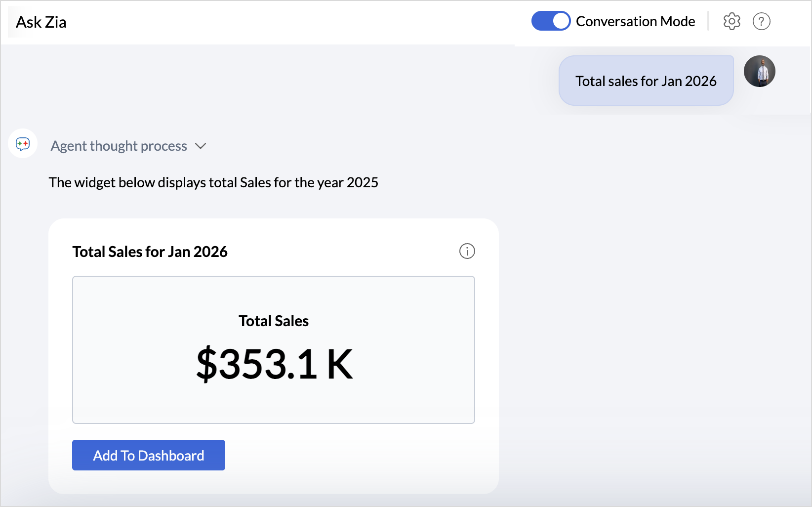Click the $353.1 K sales value
The width and height of the screenshot is (812, 507).
tap(274, 364)
